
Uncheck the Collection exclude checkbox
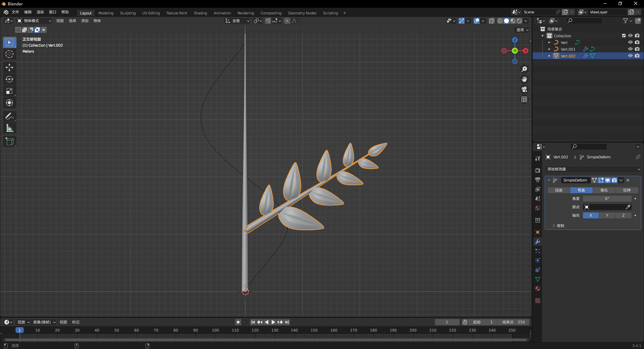click(x=624, y=36)
